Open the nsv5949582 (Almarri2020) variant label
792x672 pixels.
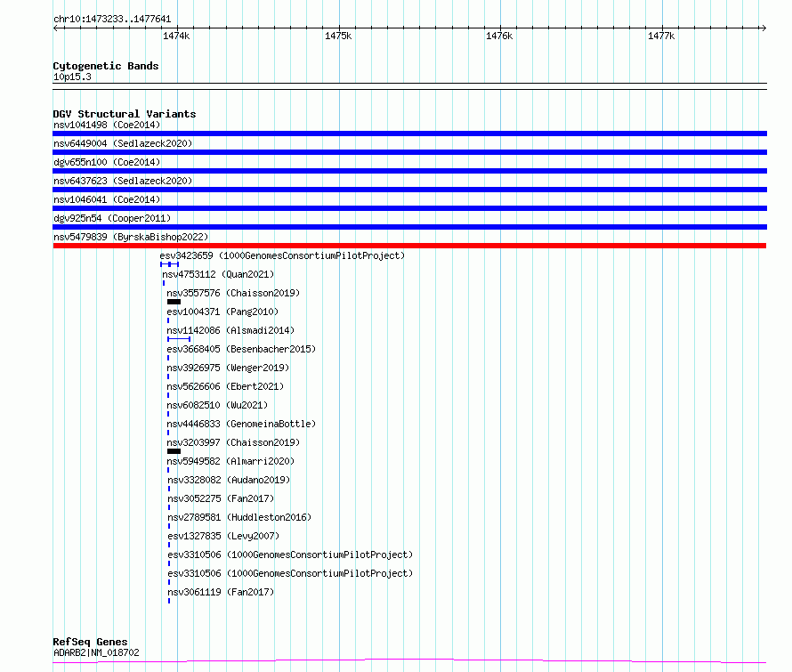point(230,461)
